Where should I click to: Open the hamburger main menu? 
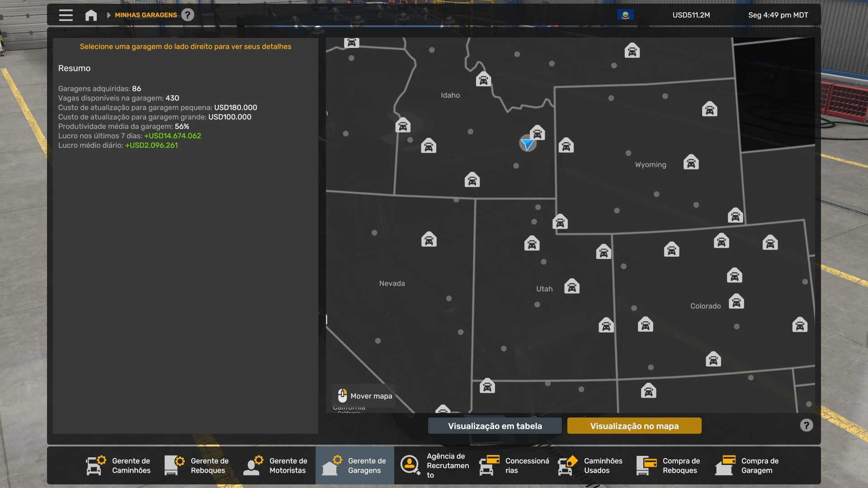(66, 15)
